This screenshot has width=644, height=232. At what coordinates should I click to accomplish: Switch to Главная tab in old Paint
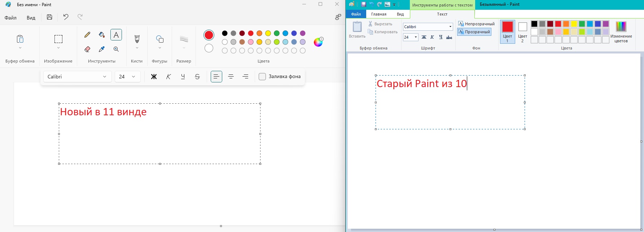pyautogui.click(x=379, y=14)
